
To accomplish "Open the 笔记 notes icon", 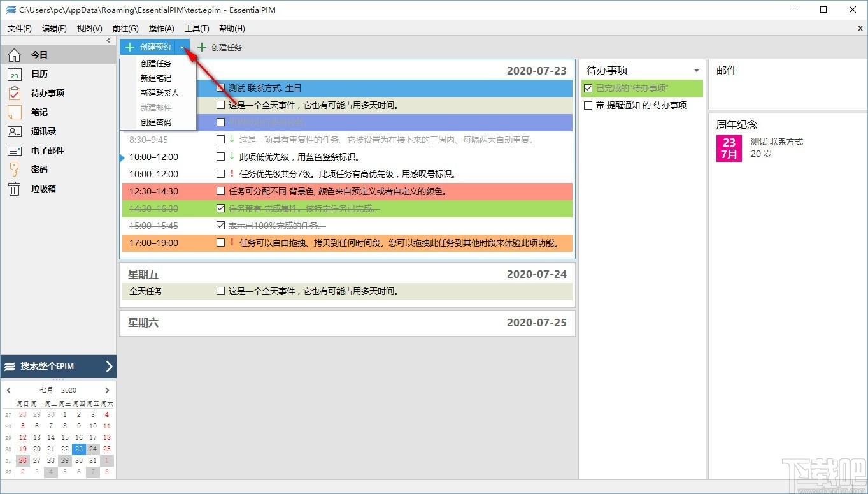I will pyautogui.click(x=14, y=112).
